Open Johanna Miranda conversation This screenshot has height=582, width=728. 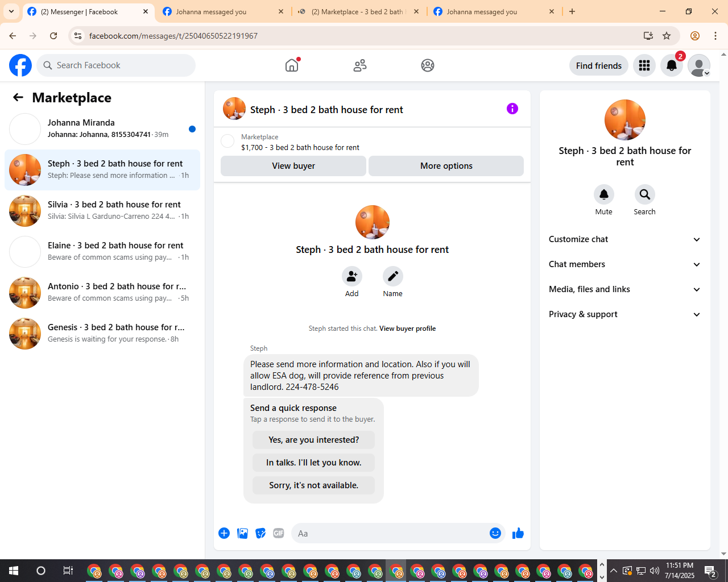tap(102, 129)
